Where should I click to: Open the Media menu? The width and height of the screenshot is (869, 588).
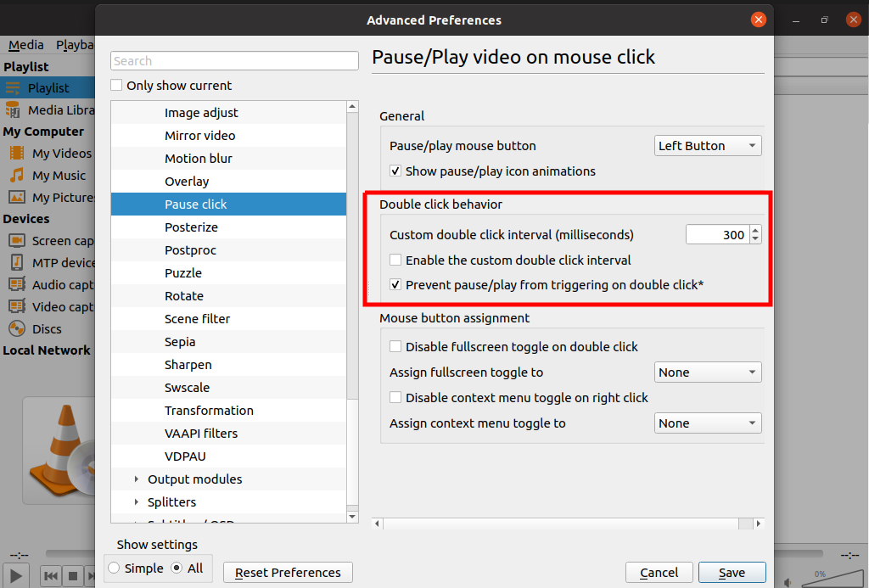(25, 44)
